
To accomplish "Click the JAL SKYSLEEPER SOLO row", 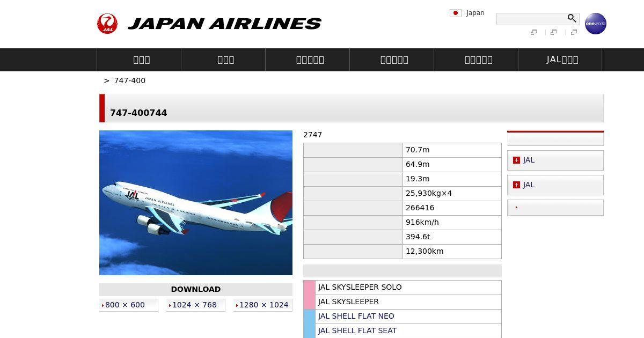I will [x=408, y=288].
